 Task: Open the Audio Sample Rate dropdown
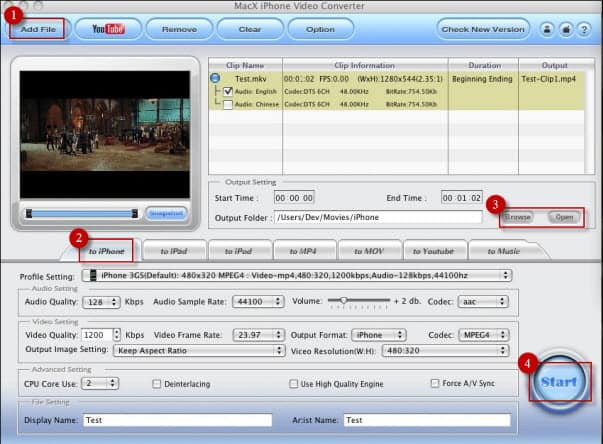pyautogui.click(x=258, y=301)
